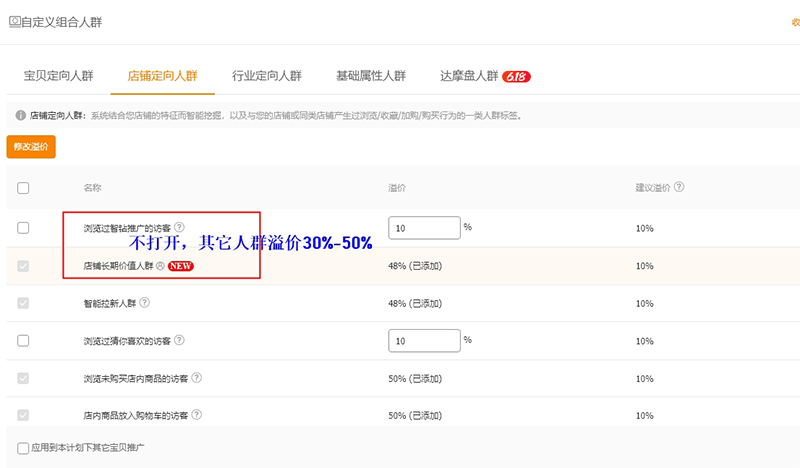Click help icon beside 店内商品放入购物车的访客

(x=197, y=415)
